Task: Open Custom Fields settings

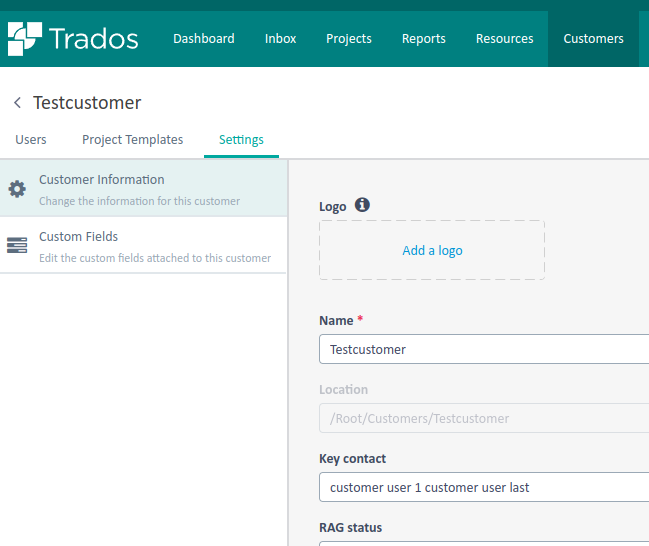Action: tap(143, 245)
